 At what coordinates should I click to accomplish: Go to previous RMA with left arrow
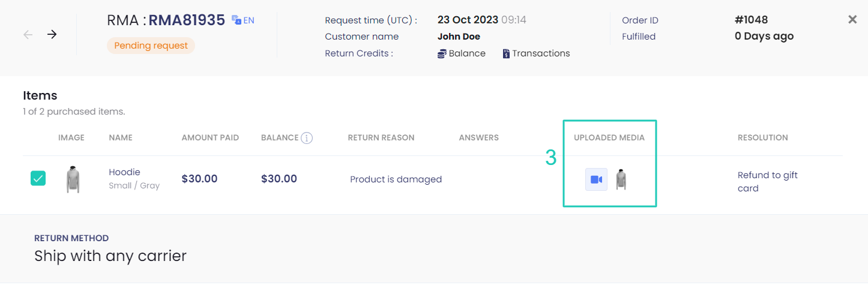pos(28,34)
